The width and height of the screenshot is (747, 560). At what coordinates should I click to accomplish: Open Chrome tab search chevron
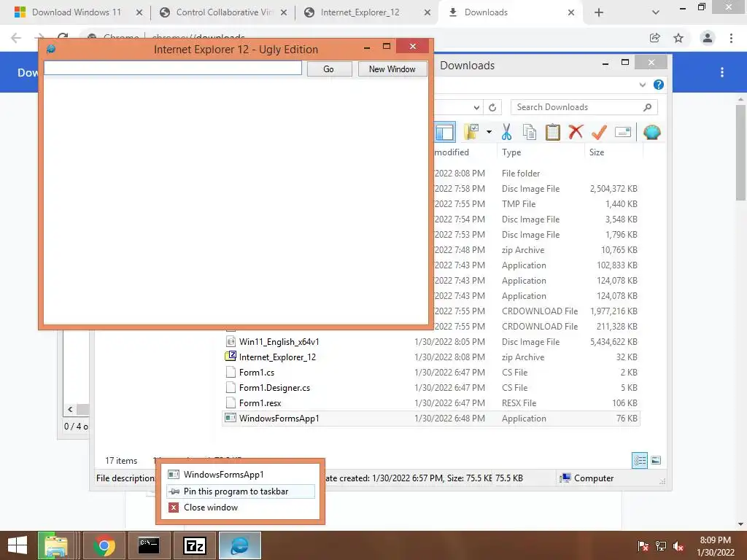point(656,12)
